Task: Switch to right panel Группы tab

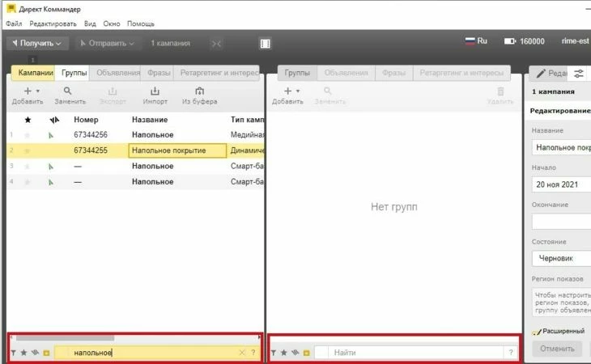Action: click(x=297, y=73)
